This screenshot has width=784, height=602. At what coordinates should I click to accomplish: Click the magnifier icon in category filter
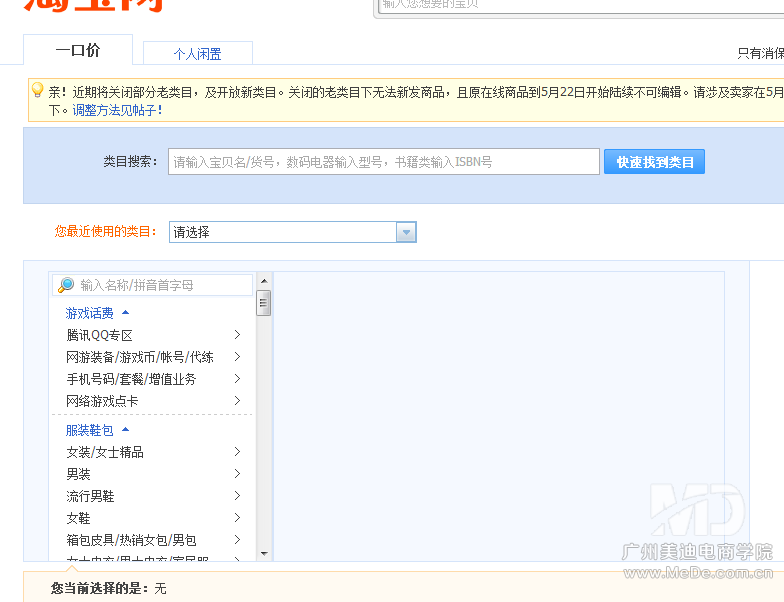pos(66,285)
